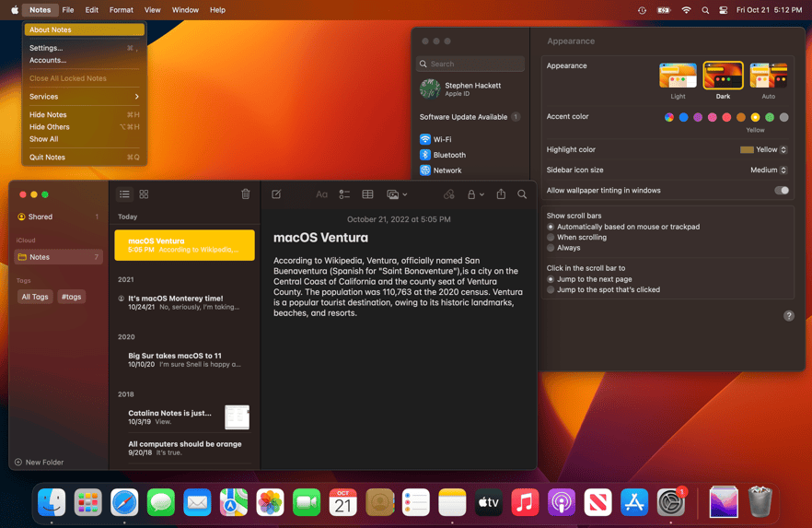Pick the multicolor accent color

click(x=669, y=117)
